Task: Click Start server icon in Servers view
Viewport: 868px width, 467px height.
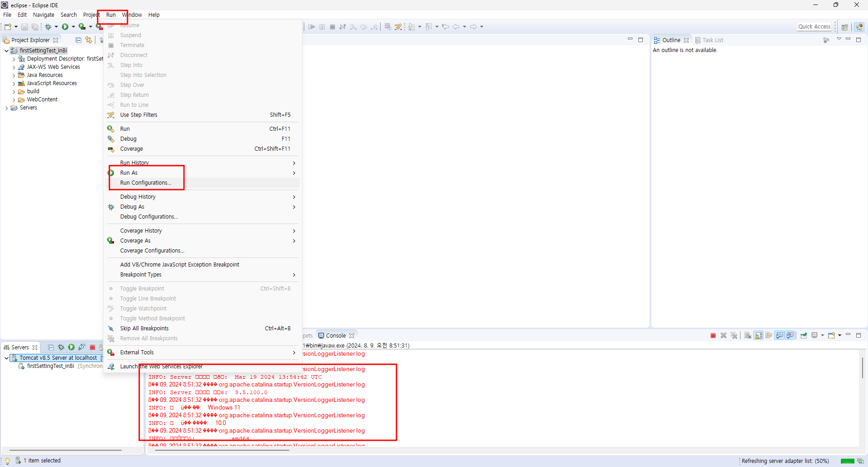Action: tap(71, 348)
